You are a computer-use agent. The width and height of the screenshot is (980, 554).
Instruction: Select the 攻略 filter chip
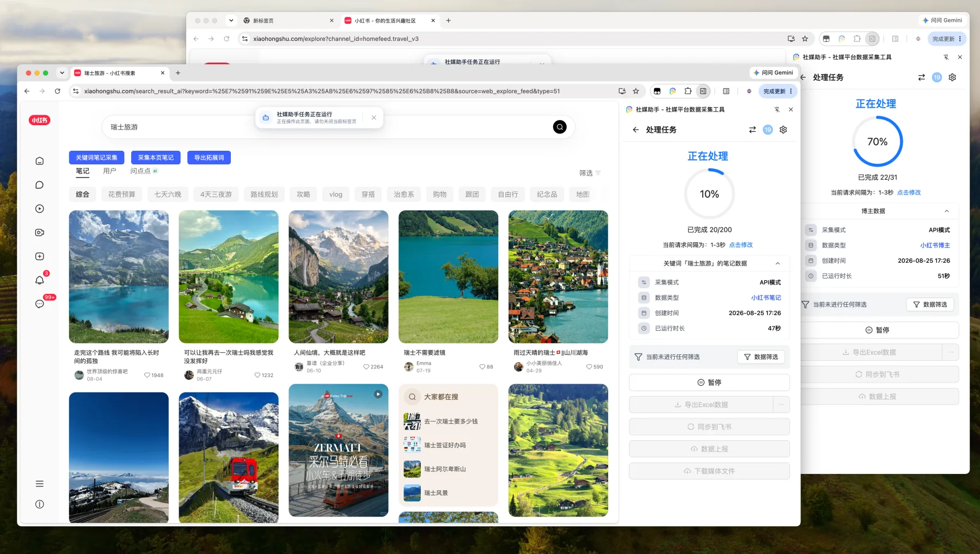click(x=303, y=194)
